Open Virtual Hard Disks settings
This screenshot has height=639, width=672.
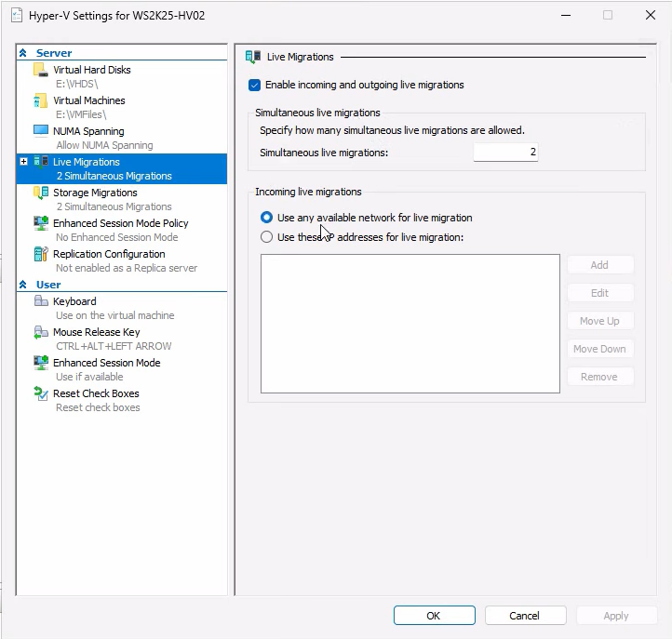pyautogui.click(x=92, y=70)
